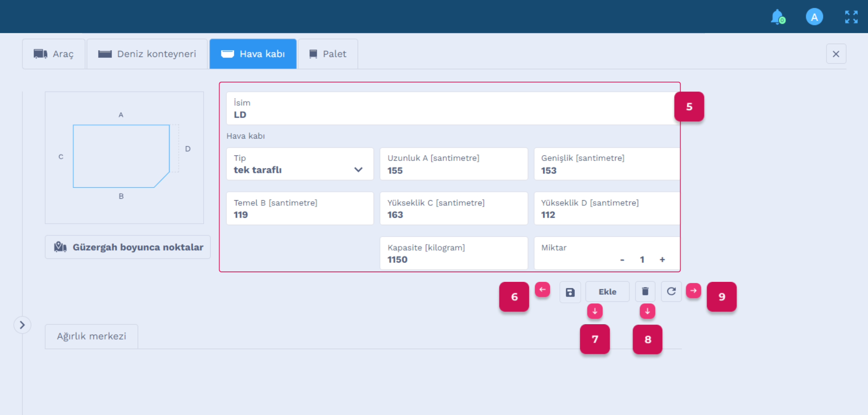Image resolution: width=868 pixels, height=415 pixels.
Task: Decrease Miktar with minus button
Action: tap(622, 260)
